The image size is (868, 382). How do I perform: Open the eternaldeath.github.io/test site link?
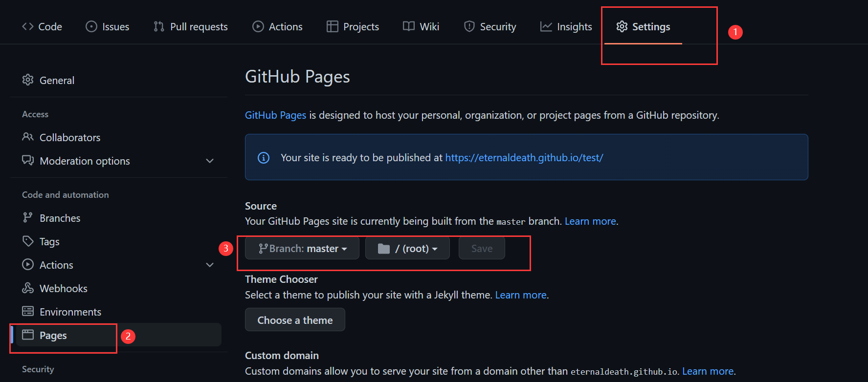coord(524,158)
